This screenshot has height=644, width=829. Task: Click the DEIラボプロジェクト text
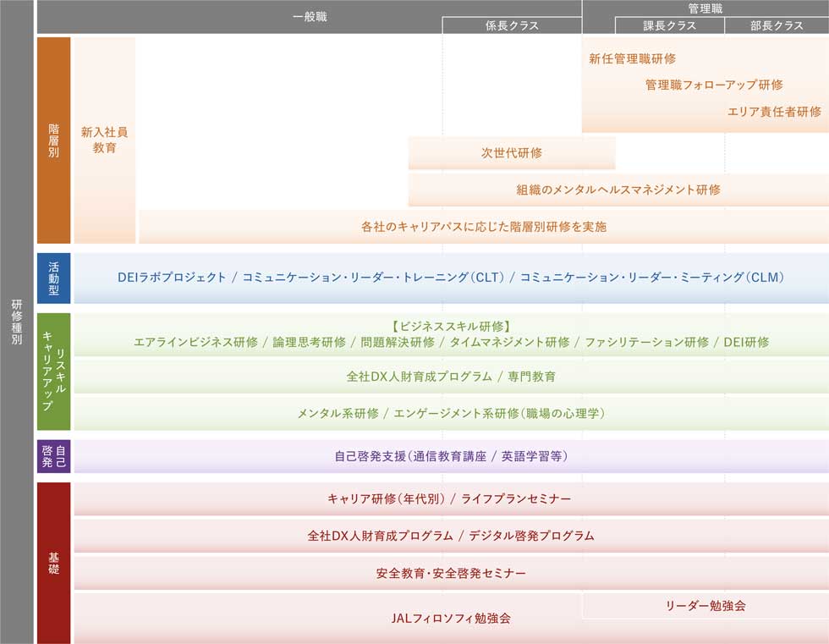pyautogui.click(x=172, y=277)
